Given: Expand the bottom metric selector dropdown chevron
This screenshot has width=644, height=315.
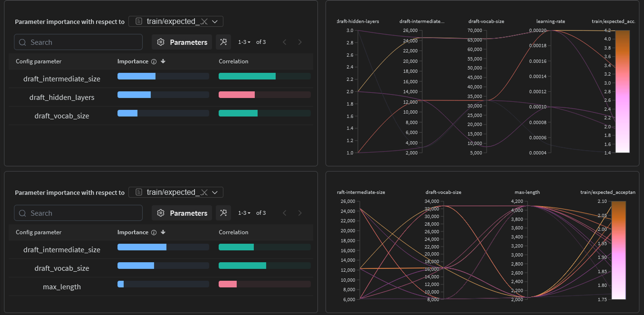Looking at the screenshot, I should tap(215, 193).
